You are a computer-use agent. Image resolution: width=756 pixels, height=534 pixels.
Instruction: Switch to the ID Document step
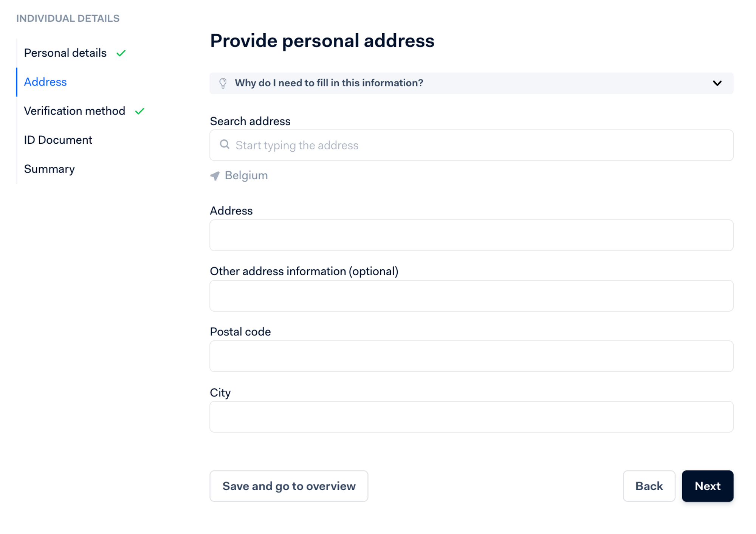click(x=58, y=140)
